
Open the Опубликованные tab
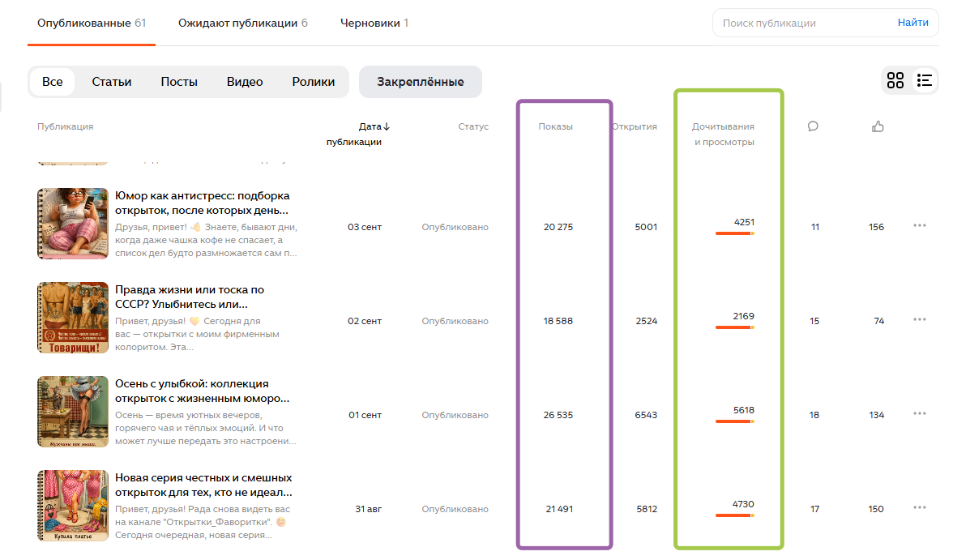click(91, 24)
